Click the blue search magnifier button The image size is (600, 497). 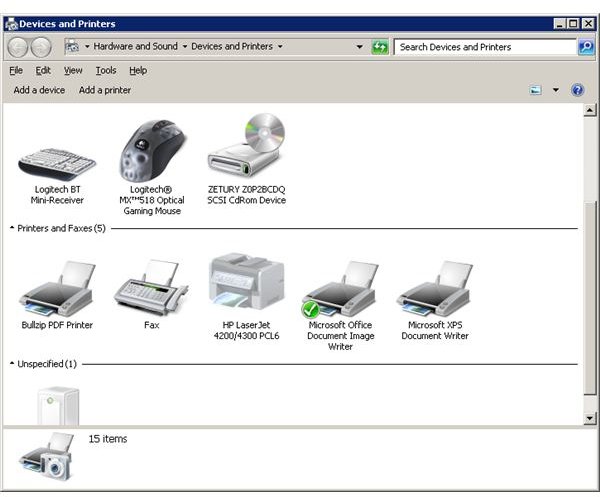pyautogui.click(x=586, y=47)
